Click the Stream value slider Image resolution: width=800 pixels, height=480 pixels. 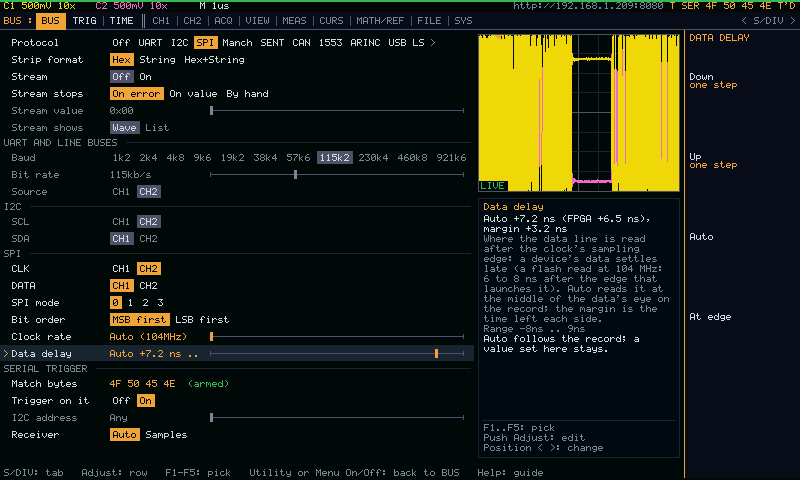click(x=337, y=111)
